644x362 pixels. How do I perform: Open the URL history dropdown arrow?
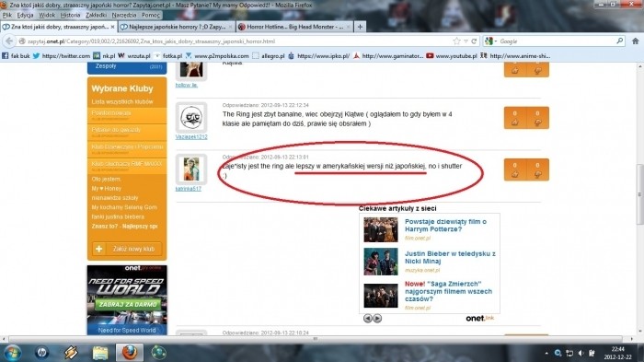466,41
